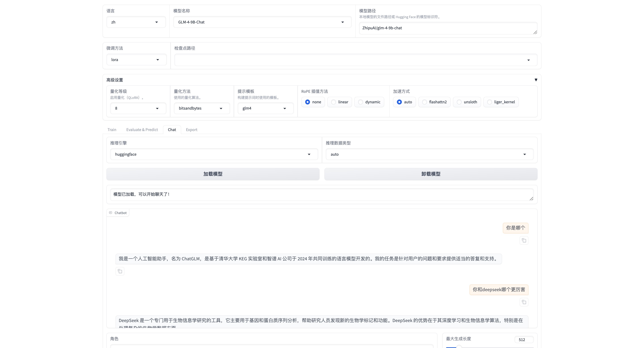
Task: Collapse the 高级设置 section triangle
Action: [536, 80]
